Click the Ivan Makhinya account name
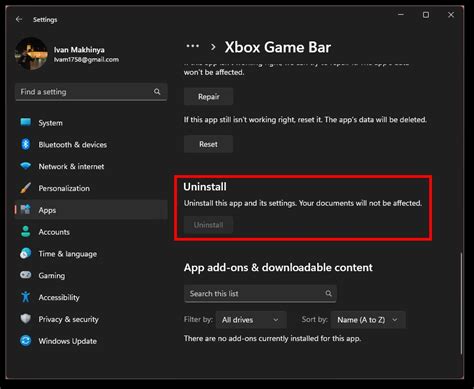The width and height of the screenshot is (474, 389). 79,50
